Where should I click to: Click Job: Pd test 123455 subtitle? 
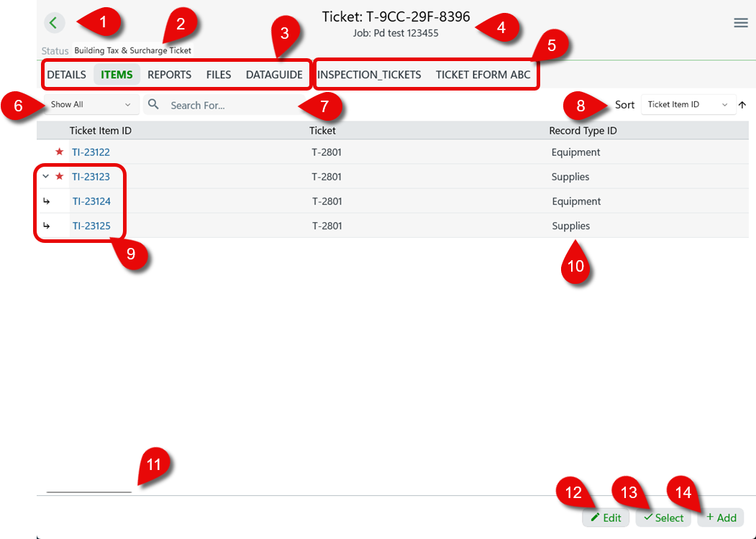396,33
